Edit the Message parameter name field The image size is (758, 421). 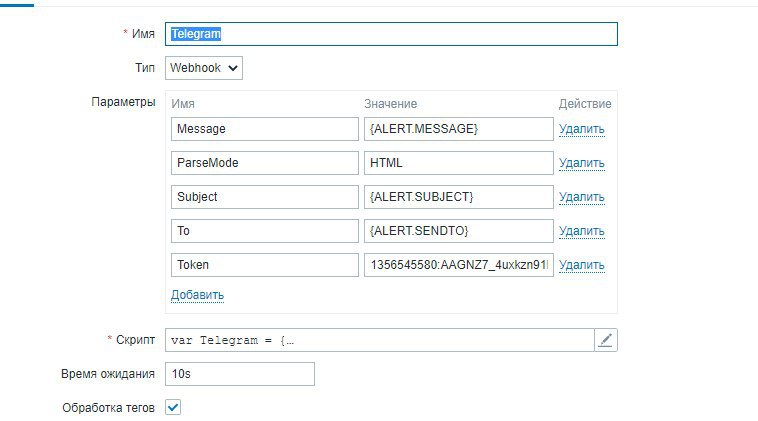click(x=265, y=129)
